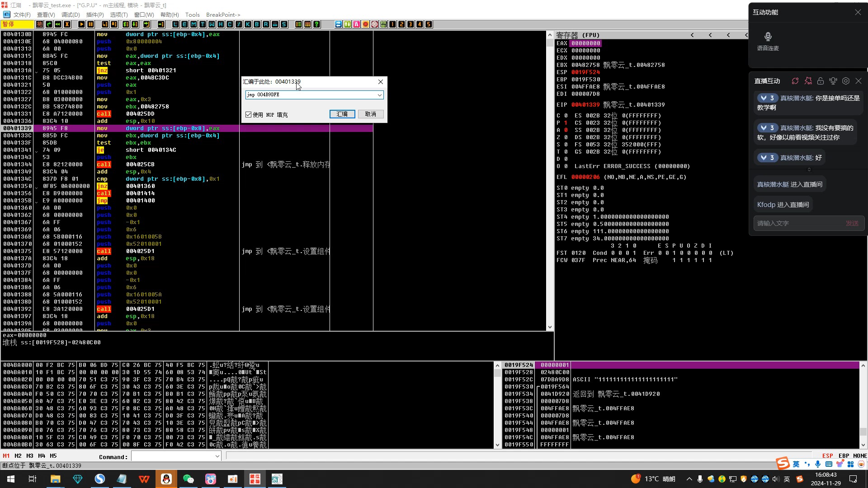Open the Memory map (M) window icon

193,24
